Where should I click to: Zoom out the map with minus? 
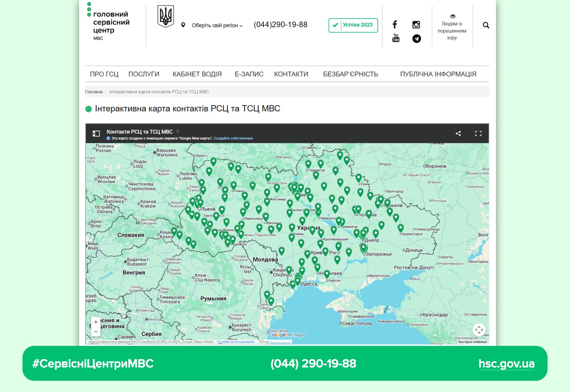[96, 332]
